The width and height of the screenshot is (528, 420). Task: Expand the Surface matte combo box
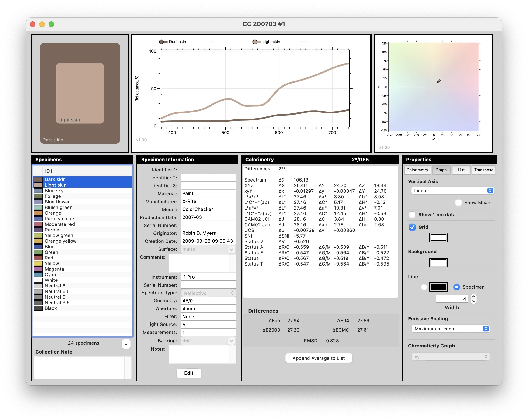pos(231,249)
